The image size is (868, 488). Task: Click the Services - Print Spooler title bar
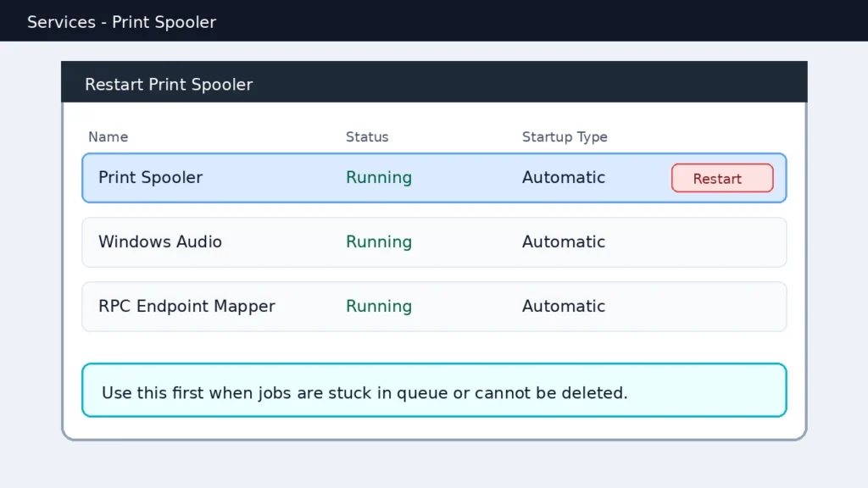click(x=121, y=22)
